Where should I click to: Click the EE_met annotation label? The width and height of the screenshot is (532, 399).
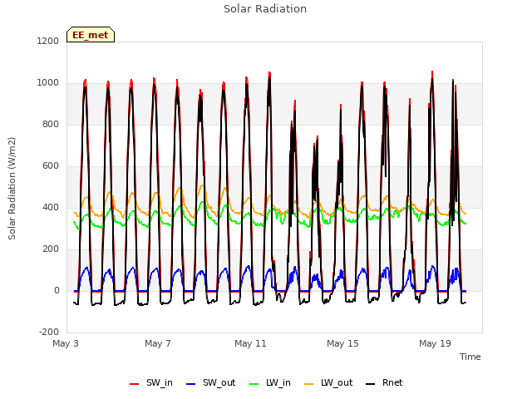(x=91, y=35)
